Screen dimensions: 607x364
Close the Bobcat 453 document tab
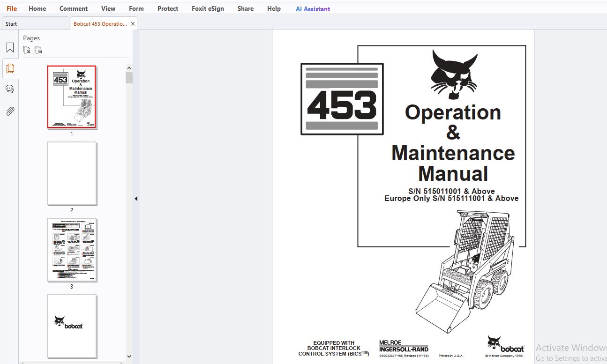point(133,23)
